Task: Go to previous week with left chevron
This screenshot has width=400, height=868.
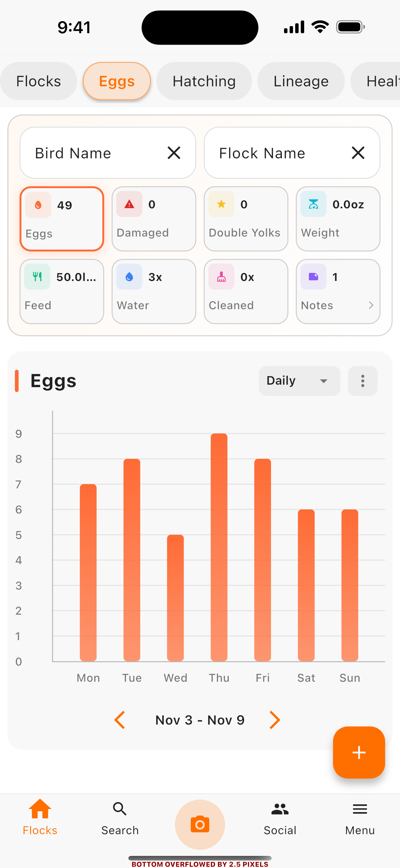Action: [x=120, y=720]
